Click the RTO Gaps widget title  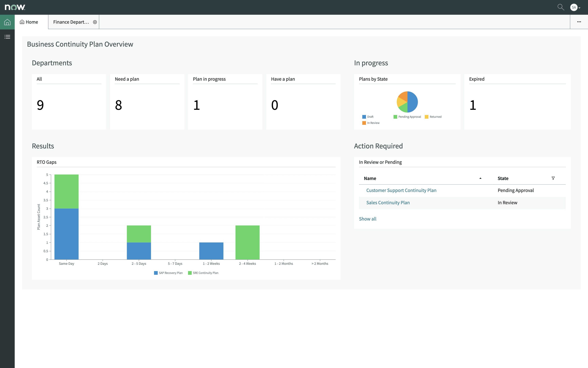click(x=46, y=162)
